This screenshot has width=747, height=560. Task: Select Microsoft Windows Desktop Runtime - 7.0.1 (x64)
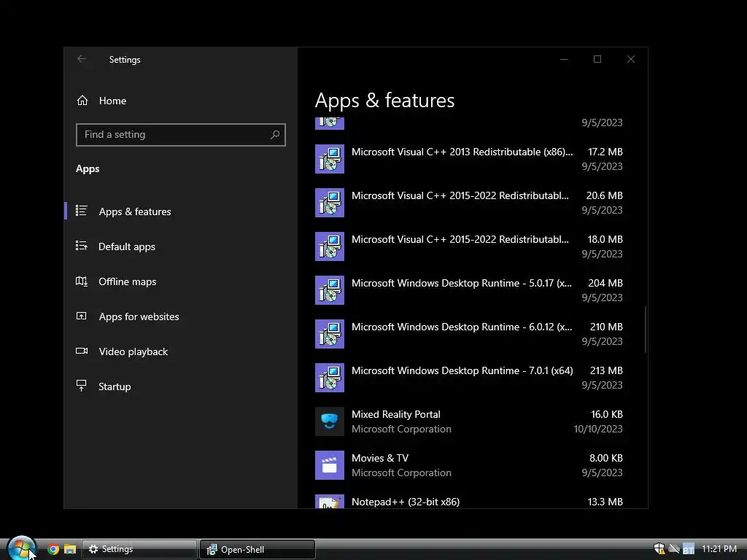point(469,378)
